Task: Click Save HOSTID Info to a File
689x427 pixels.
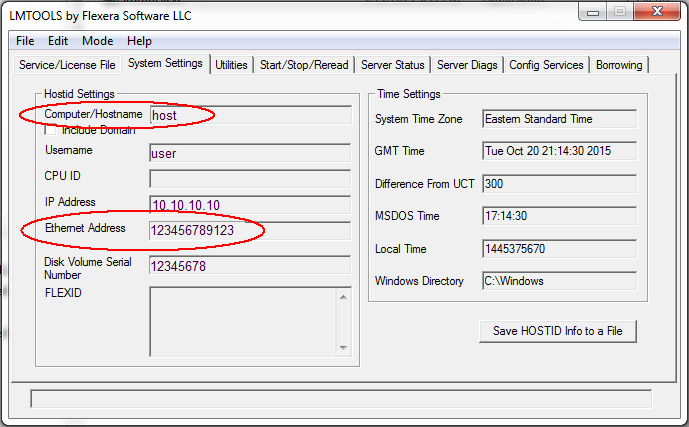Action: (x=557, y=331)
